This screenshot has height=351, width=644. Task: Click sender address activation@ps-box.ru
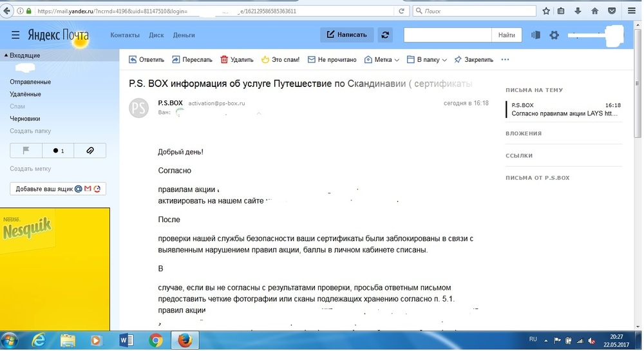[x=216, y=103]
